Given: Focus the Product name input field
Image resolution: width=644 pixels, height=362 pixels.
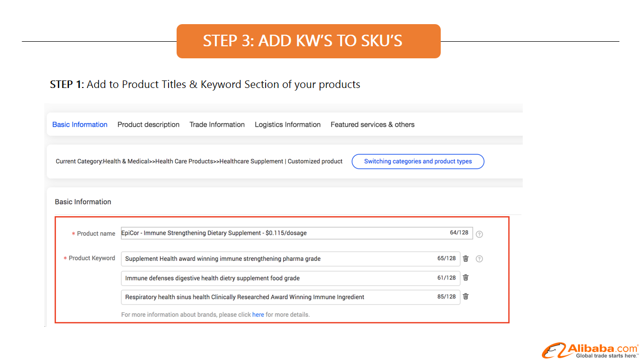Looking at the screenshot, I should pos(297,233).
